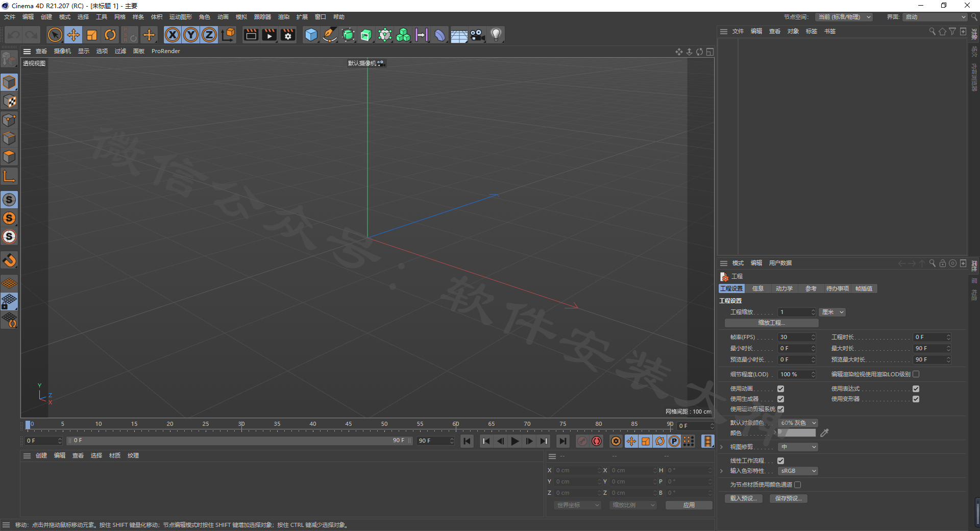Click the 载入预设 button
The image size is (980, 531).
[x=743, y=498]
